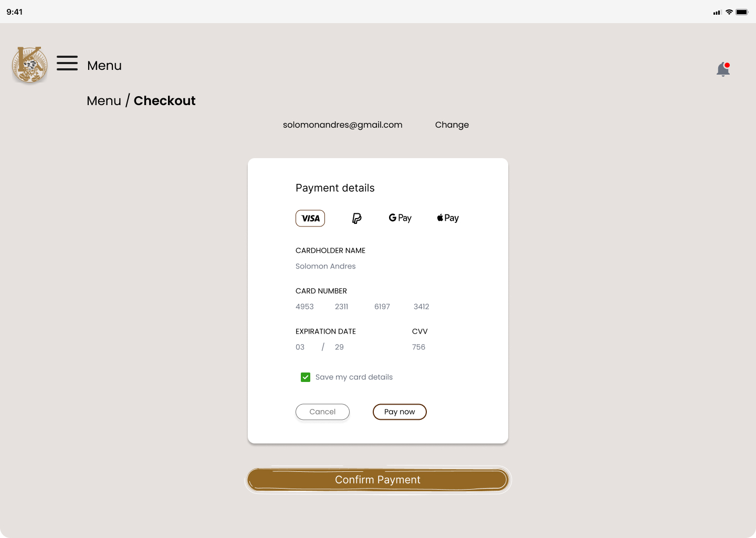Screen dimensions: 756x538
Task: Select Visa payment method
Action: tap(310, 218)
